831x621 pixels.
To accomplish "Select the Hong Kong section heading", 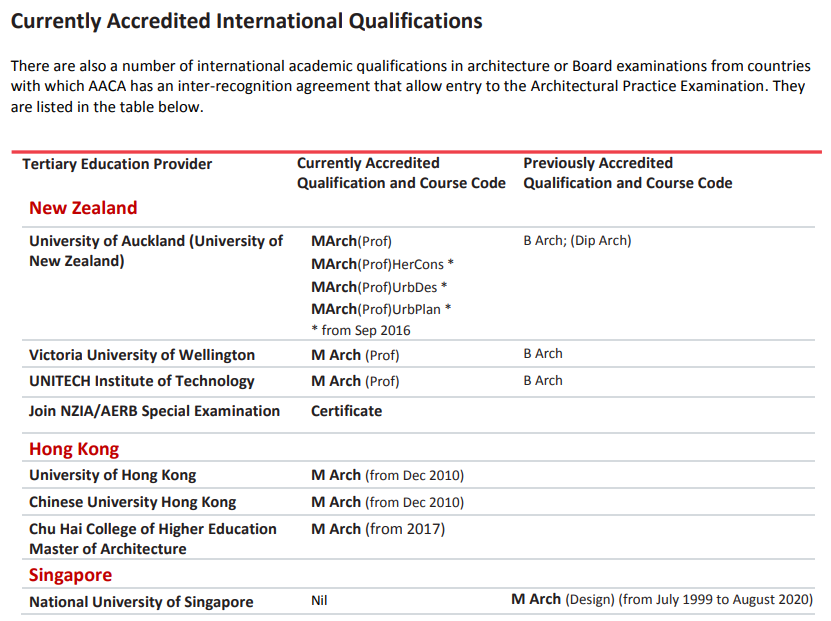I will 74,449.
